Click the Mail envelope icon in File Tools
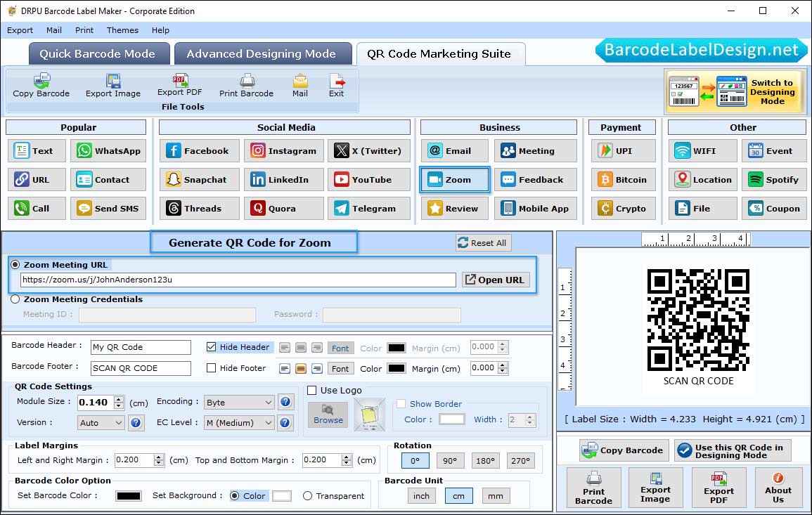812x515 pixels. (300, 81)
